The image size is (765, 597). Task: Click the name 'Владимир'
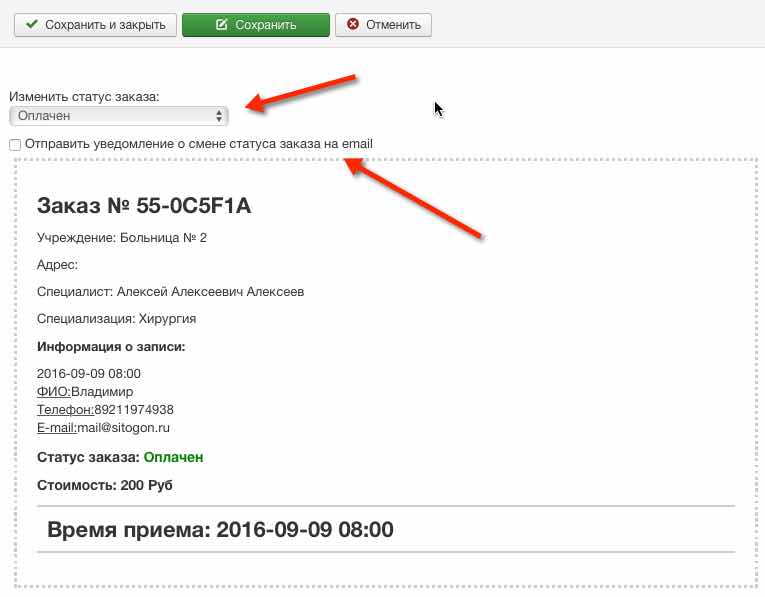(x=102, y=392)
